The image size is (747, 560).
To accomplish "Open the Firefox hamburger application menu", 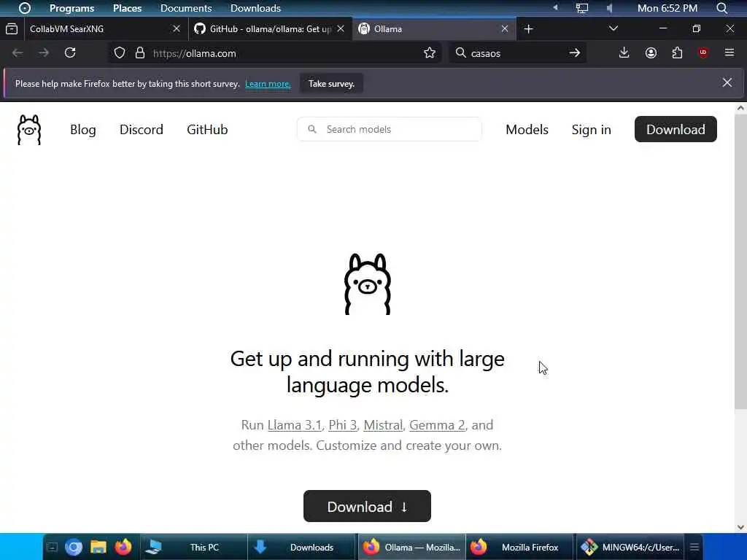I will click(729, 52).
